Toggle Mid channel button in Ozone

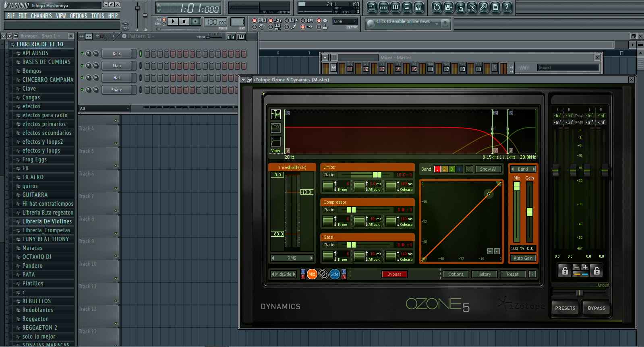point(312,274)
